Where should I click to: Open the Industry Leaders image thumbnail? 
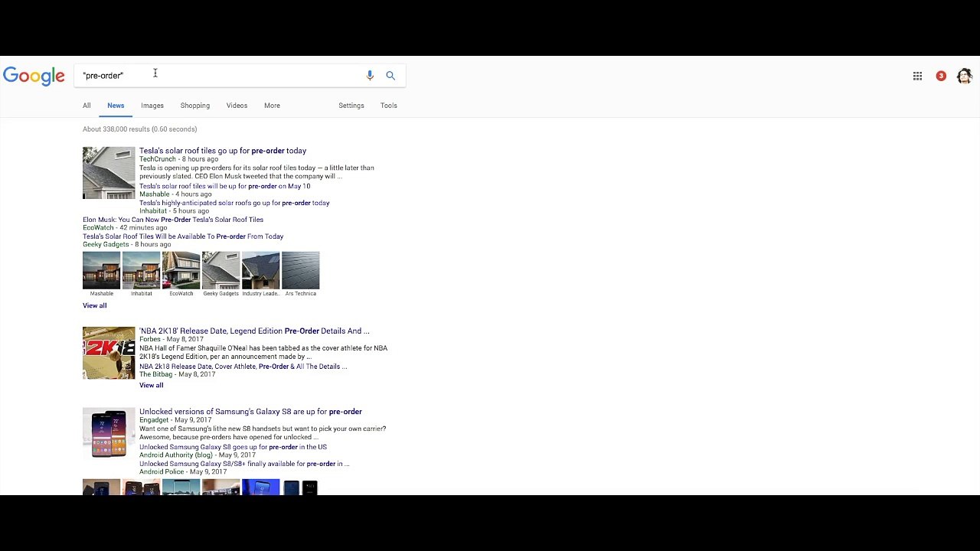coord(261,270)
